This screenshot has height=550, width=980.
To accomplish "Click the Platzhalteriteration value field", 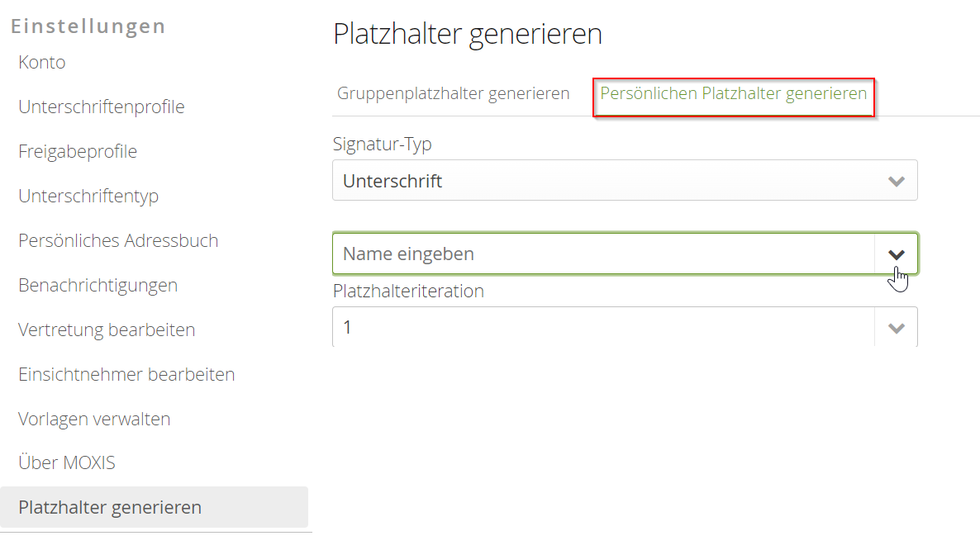I will [578, 327].
